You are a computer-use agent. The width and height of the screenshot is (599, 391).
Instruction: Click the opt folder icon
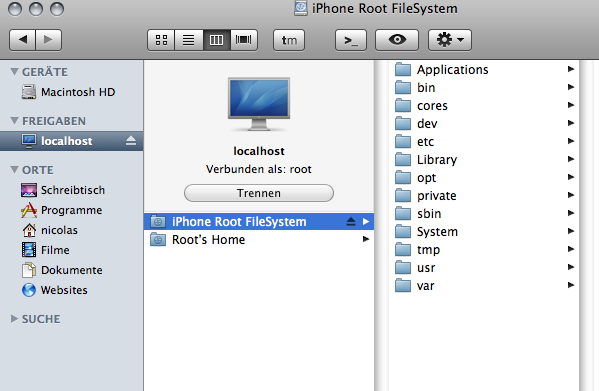pyautogui.click(x=403, y=178)
